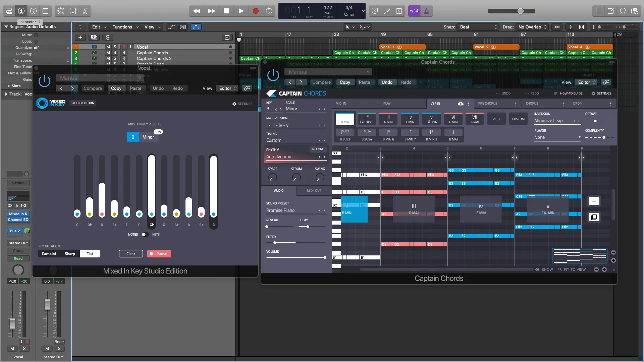Screen dimensions: 644x362
Task: Select Flat key notation option
Action: (90, 254)
